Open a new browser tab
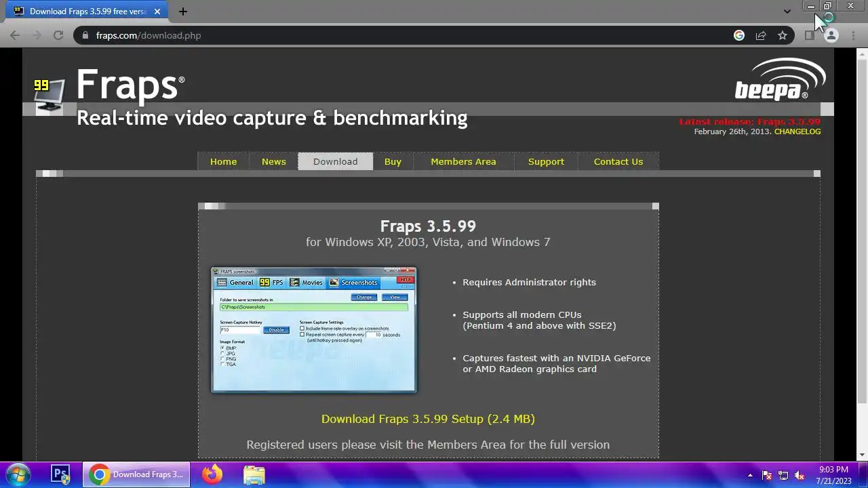Viewport: 868px width, 488px height. coord(183,12)
